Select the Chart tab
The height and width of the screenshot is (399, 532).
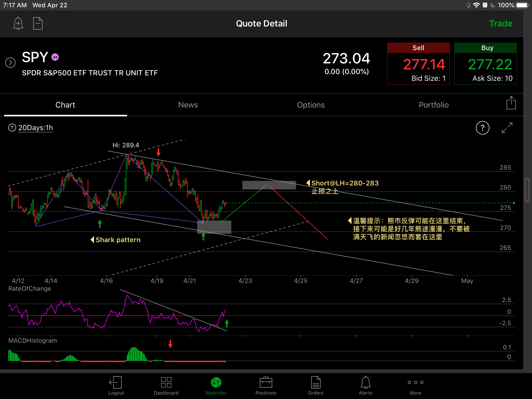pyautogui.click(x=65, y=105)
